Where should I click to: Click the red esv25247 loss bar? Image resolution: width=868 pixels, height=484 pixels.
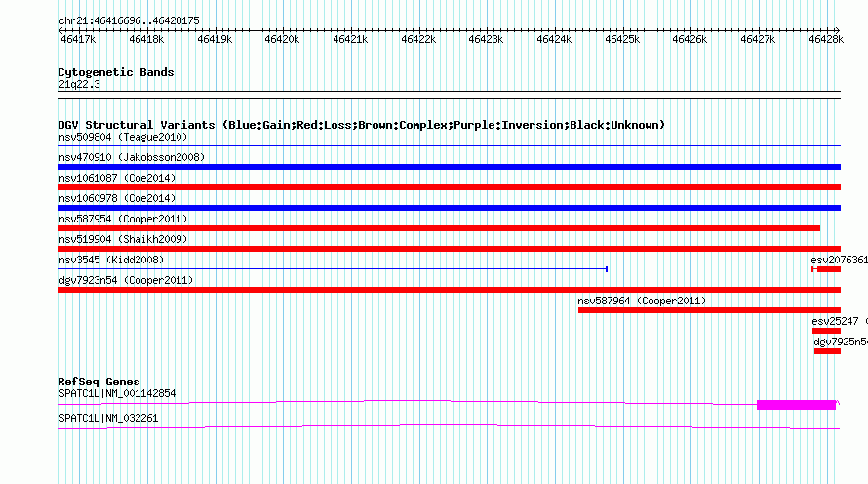tap(826, 331)
